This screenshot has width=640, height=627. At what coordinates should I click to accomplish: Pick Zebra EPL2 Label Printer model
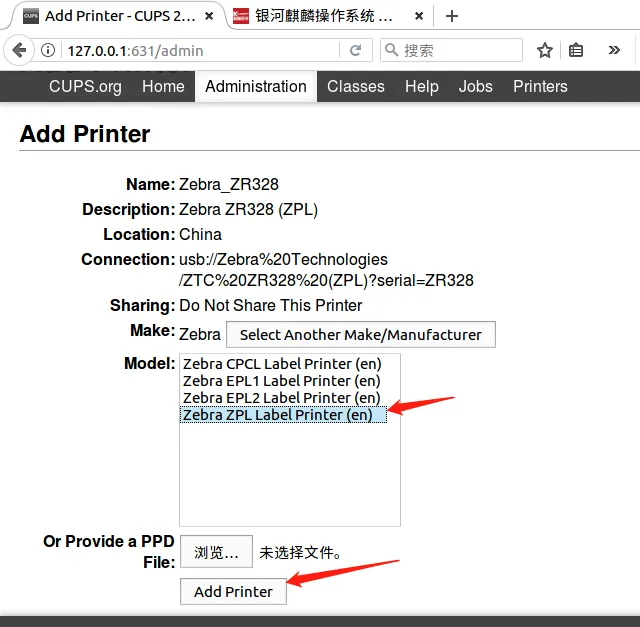click(x=281, y=398)
